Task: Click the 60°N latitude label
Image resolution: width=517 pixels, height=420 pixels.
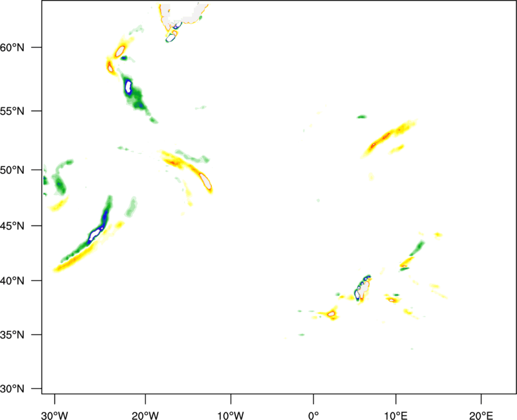Action: [12, 47]
